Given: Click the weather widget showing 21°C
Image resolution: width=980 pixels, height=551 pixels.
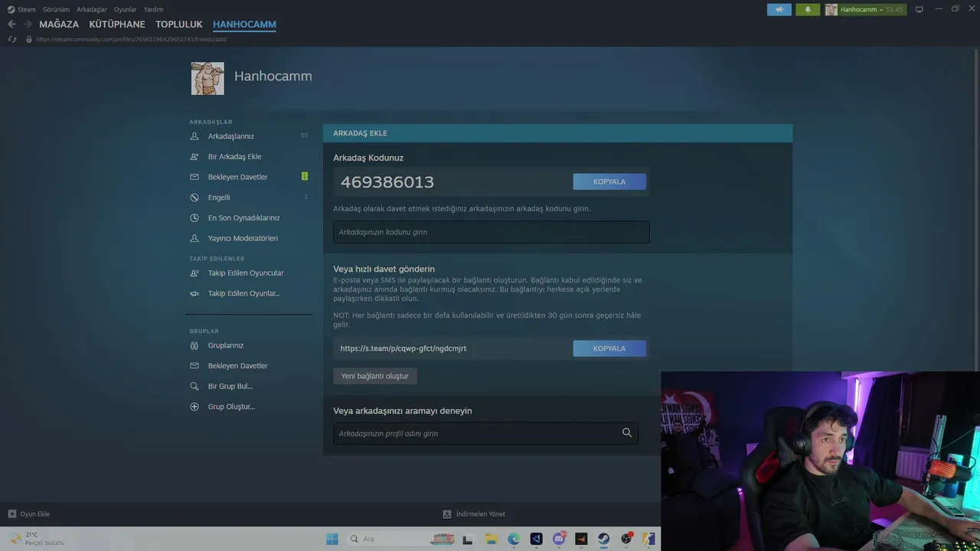Looking at the screenshot, I should coord(37,539).
